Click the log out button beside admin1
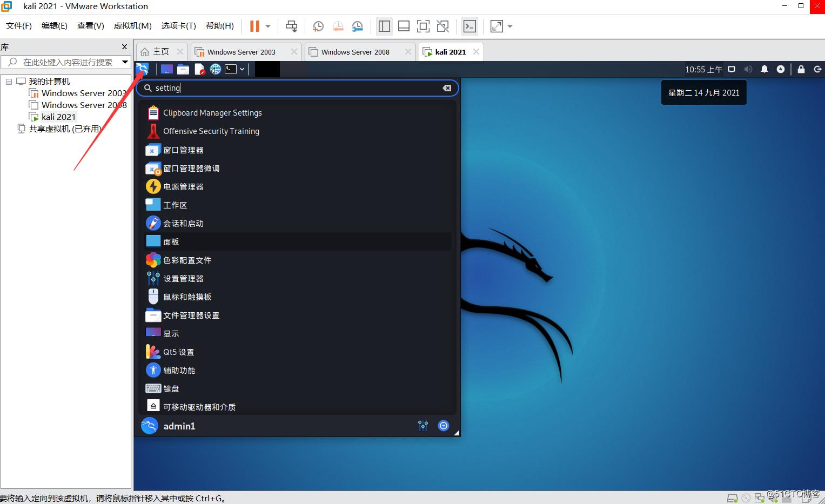The width and height of the screenshot is (825, 504). (x=444, y=426)
